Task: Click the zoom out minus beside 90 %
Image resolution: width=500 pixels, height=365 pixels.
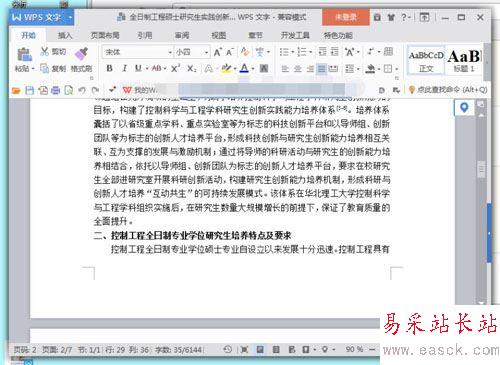Action: [372, 350]
